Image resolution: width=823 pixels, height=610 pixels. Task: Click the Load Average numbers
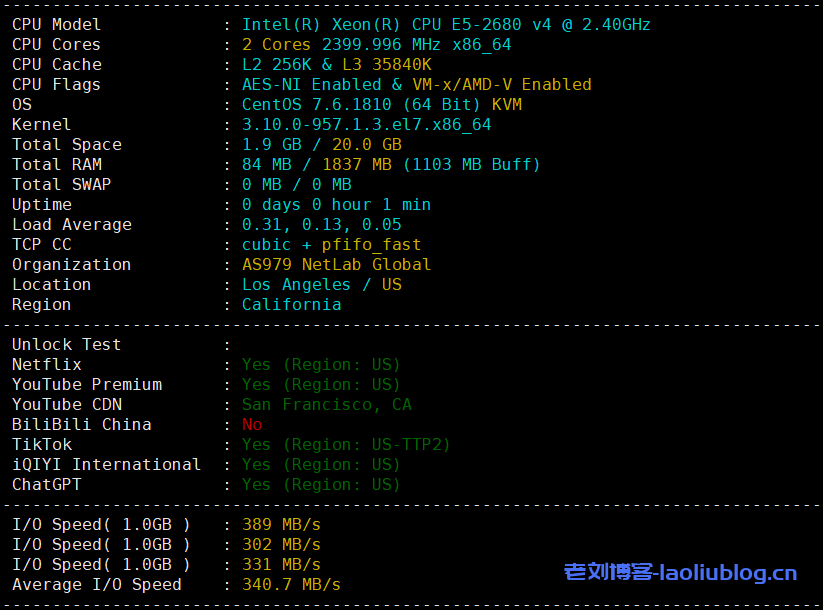click(321, 224)
